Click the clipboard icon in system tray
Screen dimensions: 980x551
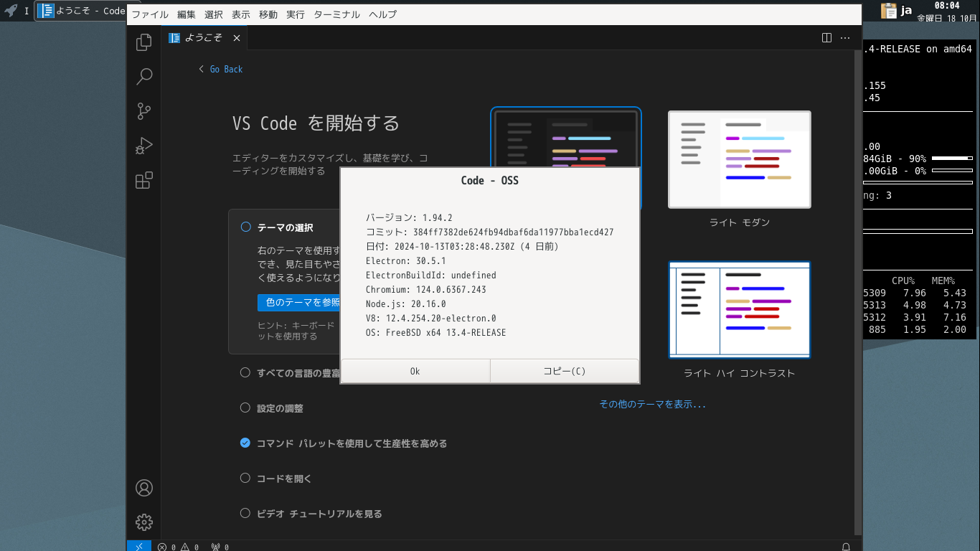[889, 11]
